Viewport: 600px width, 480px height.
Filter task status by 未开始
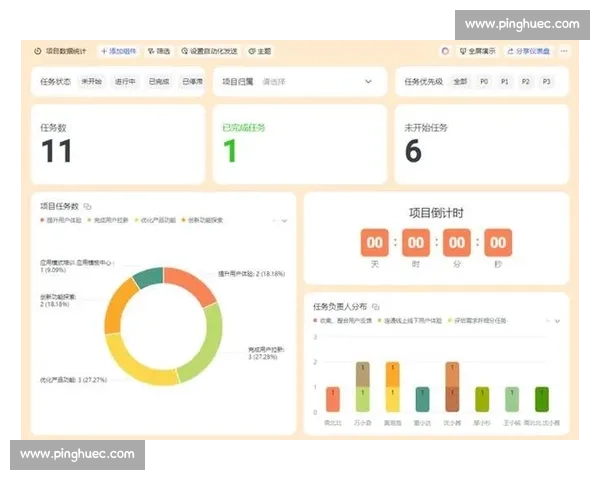(91, 82)
